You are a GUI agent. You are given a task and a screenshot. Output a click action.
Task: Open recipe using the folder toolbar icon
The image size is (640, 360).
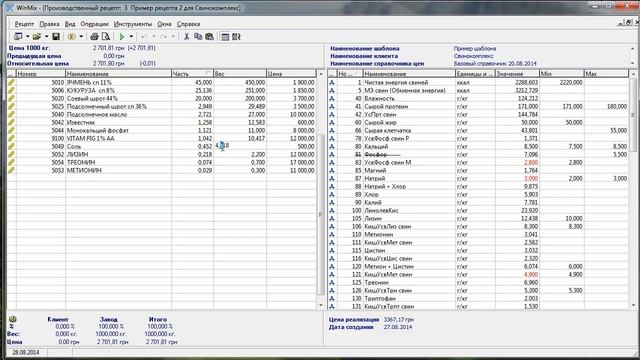click(37, 37)
